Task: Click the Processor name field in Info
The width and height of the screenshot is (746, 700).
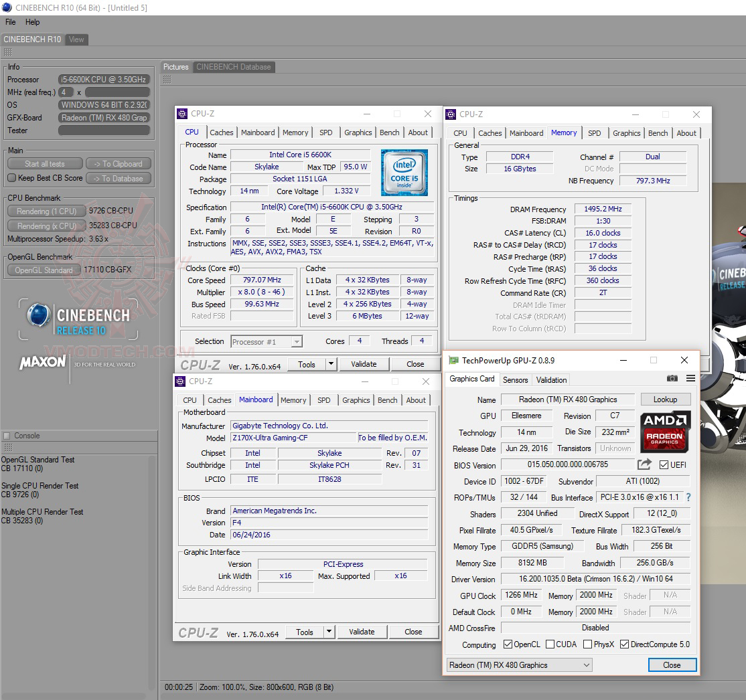Action: (x=104, y=80)
